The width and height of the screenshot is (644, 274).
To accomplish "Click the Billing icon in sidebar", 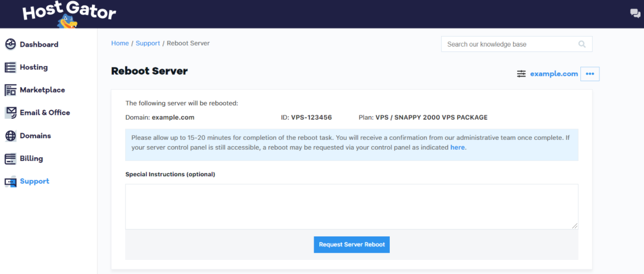I will [11, 159].
